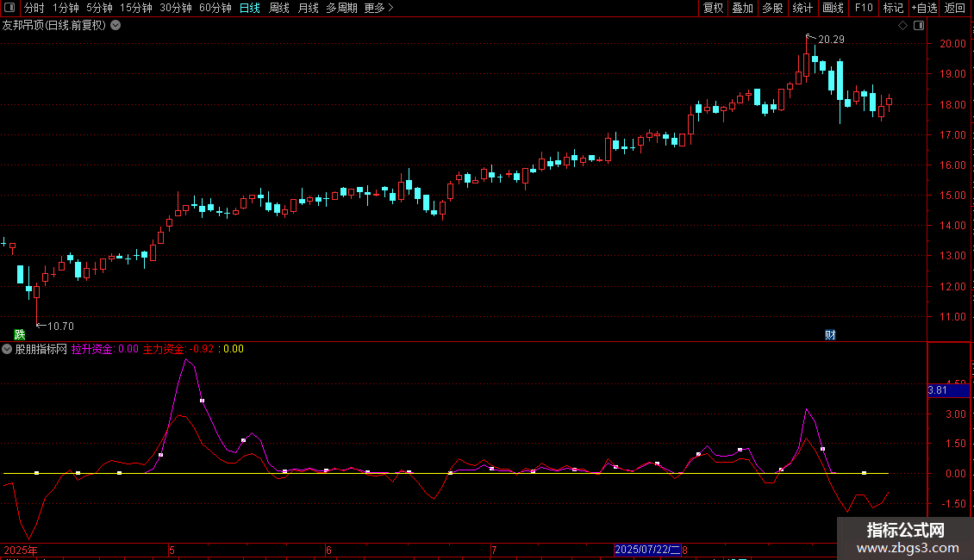Switch to 周线 weekly chart
This screenshot has width=974, height=560.
279,8
